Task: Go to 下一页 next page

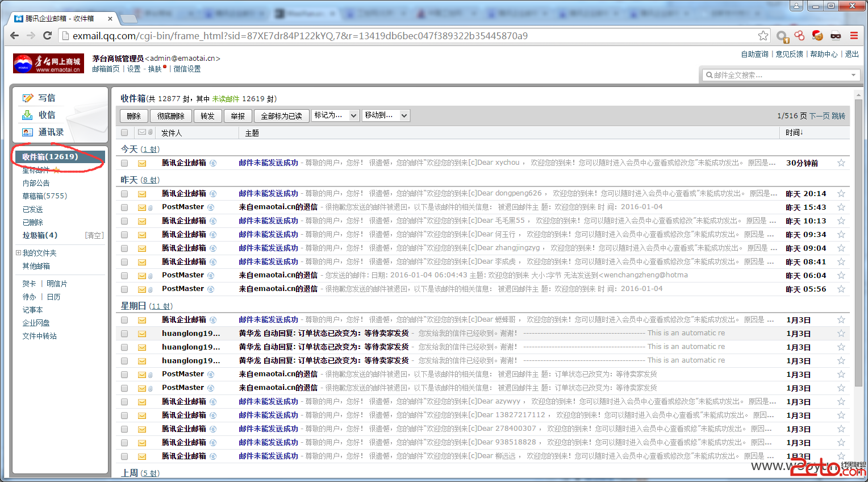Action: click(x=819, y=116)
